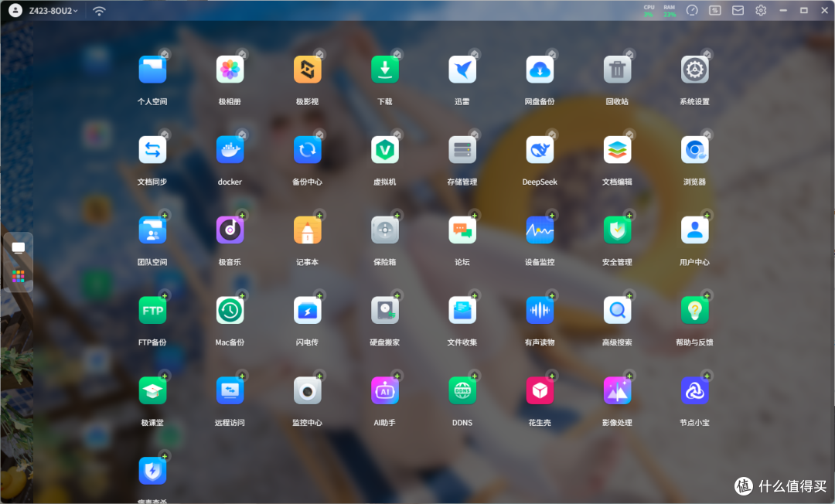835x504 pixels.
Task: Open the 记事本 notepad app
Action: pos(307,230)
